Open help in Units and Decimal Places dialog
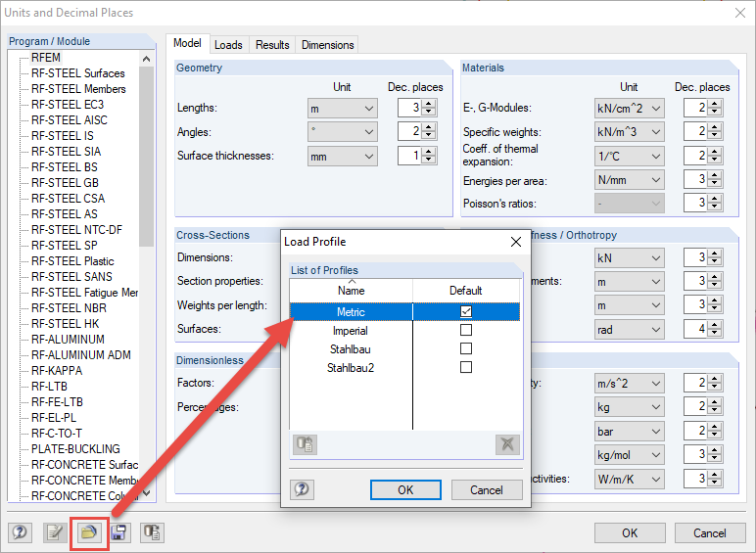 tap(20, 532)
